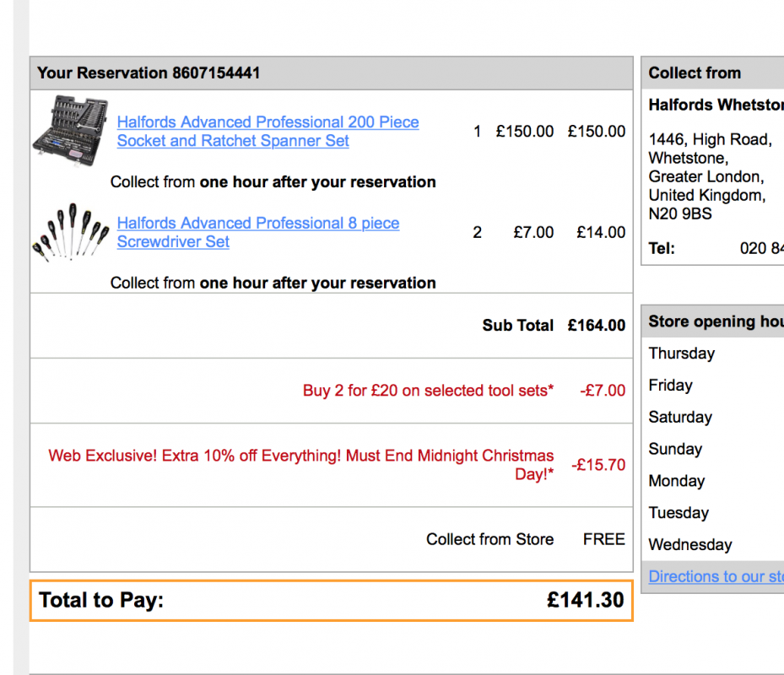The height and width of the screenshot is (675, 784).
Task: Select Thursday in store opening hours
Action: click(x=681, y=353)
